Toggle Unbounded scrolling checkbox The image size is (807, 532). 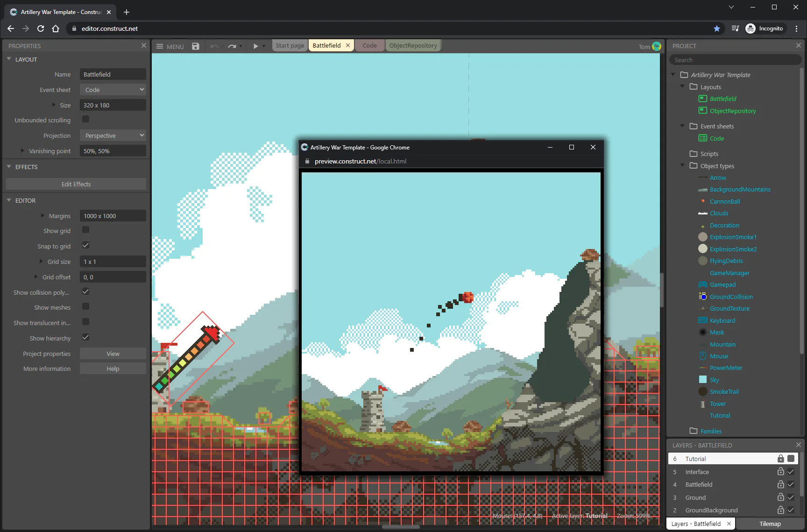tap(85, 119)
